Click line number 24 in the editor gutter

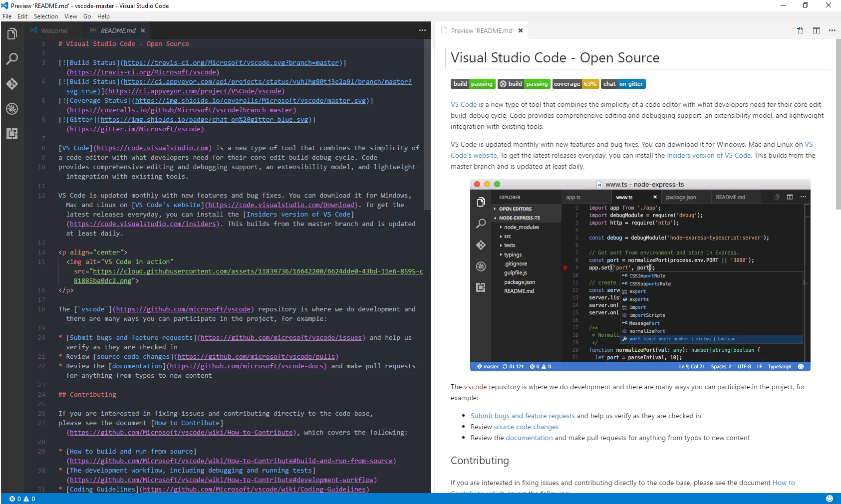pos(41,395)
